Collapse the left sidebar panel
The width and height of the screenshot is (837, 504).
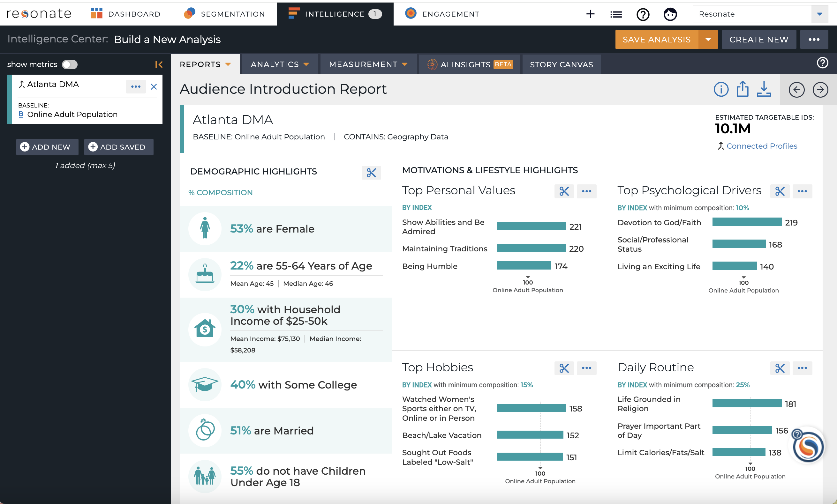(x=159, y=64)
